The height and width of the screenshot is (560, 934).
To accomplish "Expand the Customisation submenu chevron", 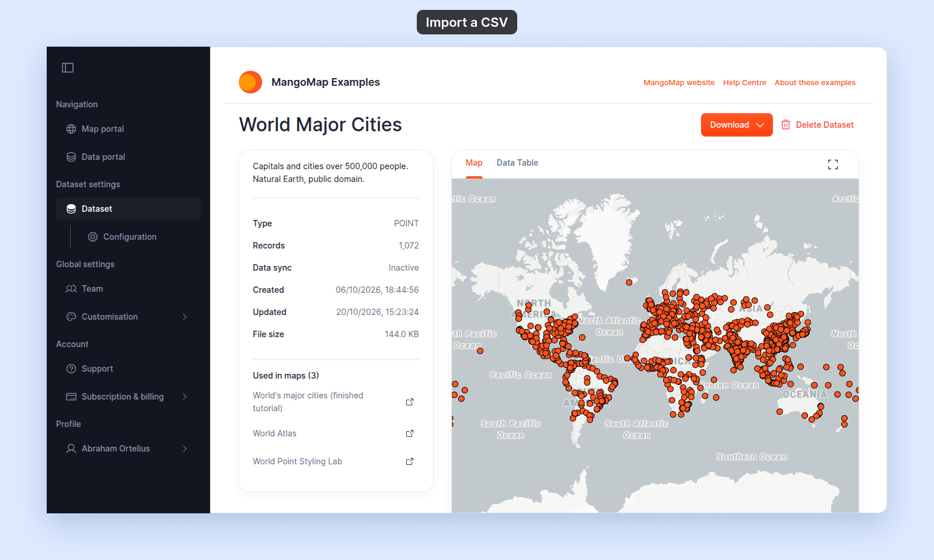I will coord(184,317).
